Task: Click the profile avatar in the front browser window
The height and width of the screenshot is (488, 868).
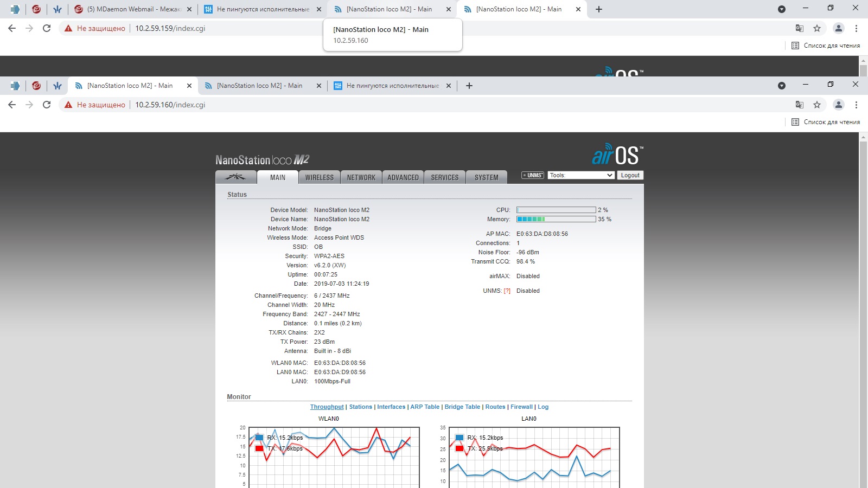Action: click(838, 105)
